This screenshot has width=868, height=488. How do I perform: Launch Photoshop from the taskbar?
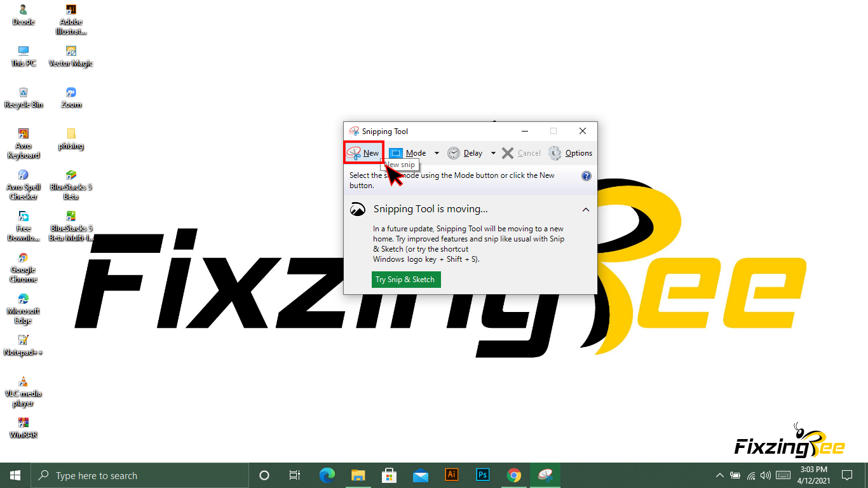pyautogui.click(x=483, y=475)
